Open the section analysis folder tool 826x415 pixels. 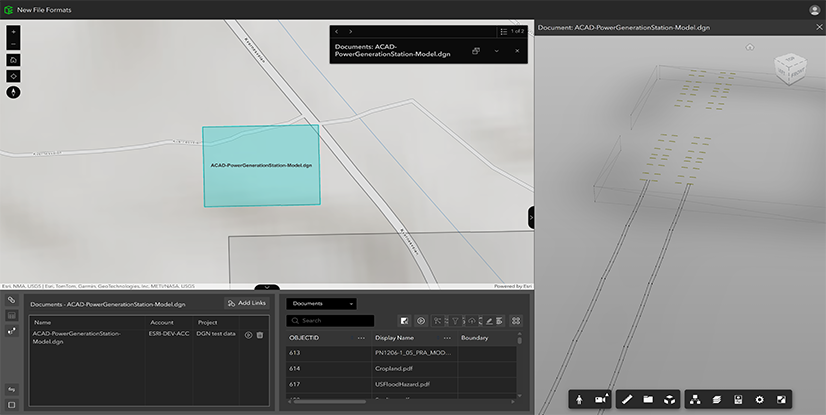click(648, 400)
